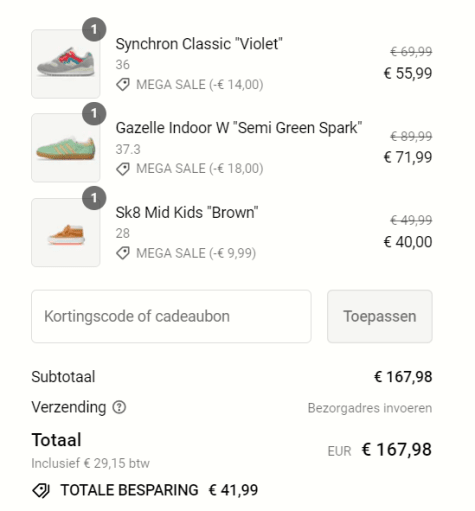Focus the Kortingscode of cadeaubon field
Screen dimensions: 475x511
[171, 316]
